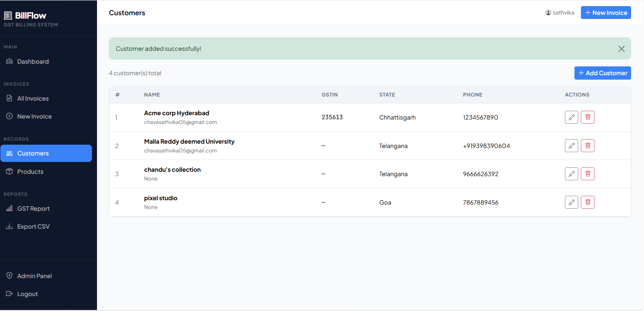
Task: Open the Admin Panel
Action: (x=46, y=276)
